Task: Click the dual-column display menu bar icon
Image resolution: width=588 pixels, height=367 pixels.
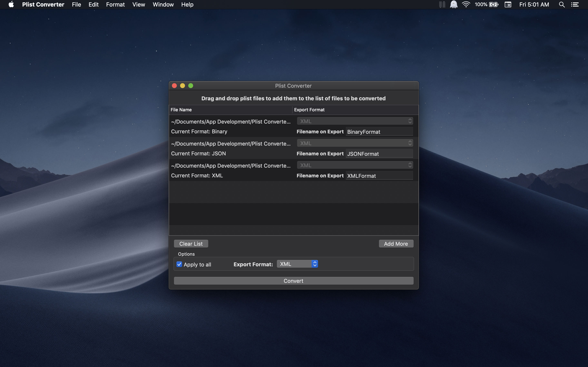Action: click(442, 4)
